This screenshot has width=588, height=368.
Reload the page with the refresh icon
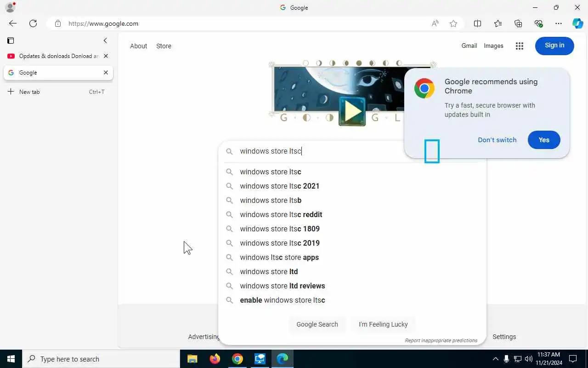point(33,23)
